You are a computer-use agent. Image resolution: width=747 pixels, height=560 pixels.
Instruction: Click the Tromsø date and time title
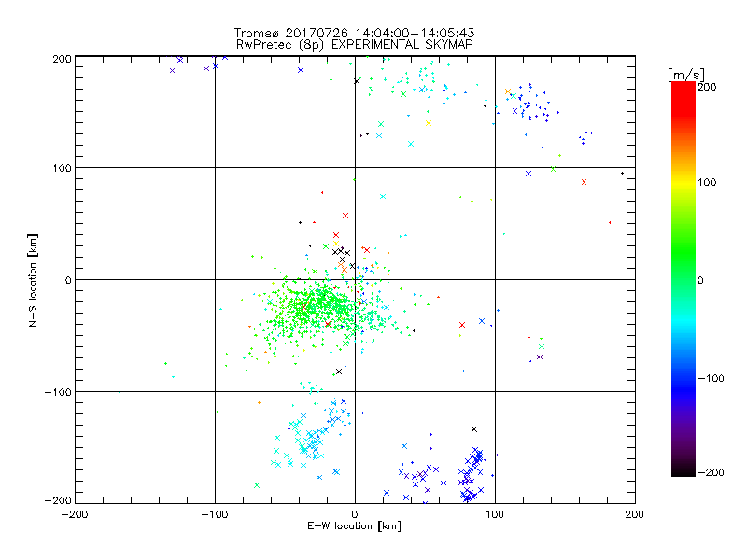354,33
